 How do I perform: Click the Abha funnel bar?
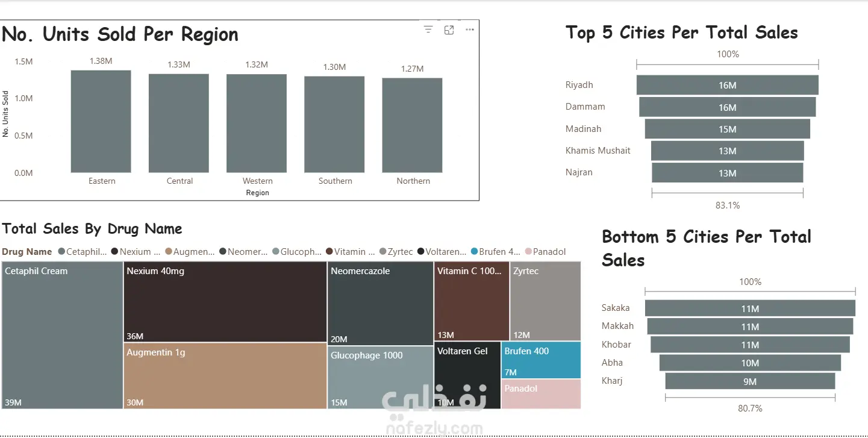pyautogui.click(x=750, y=363)
